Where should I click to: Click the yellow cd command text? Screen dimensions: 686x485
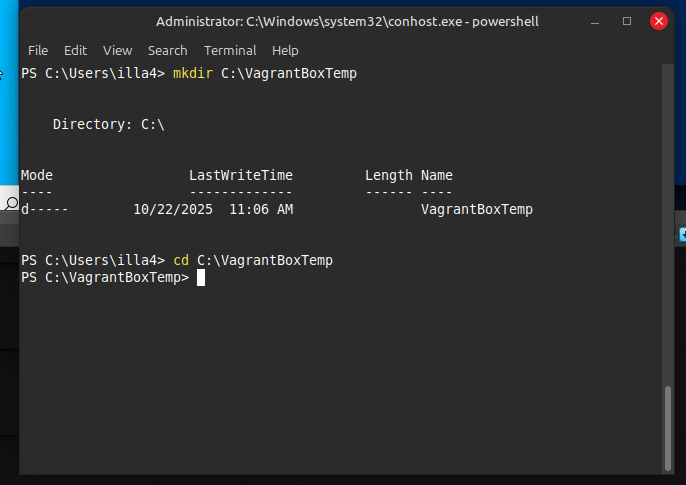point(181,260)
